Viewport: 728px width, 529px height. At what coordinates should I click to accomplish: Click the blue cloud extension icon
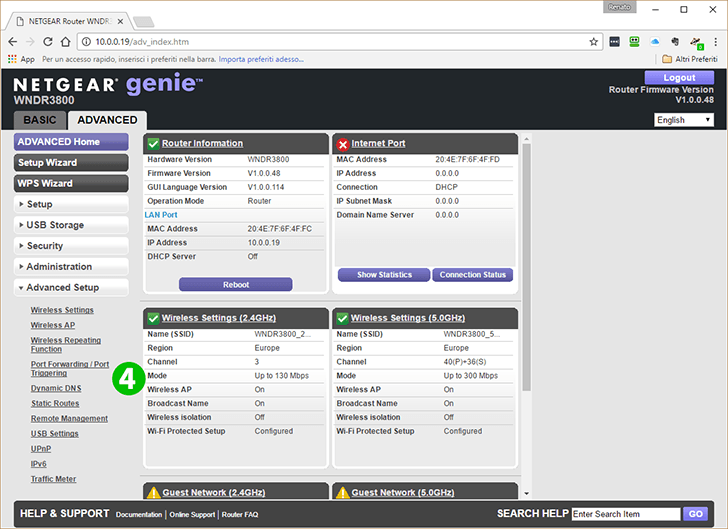(x=655, y=42)
